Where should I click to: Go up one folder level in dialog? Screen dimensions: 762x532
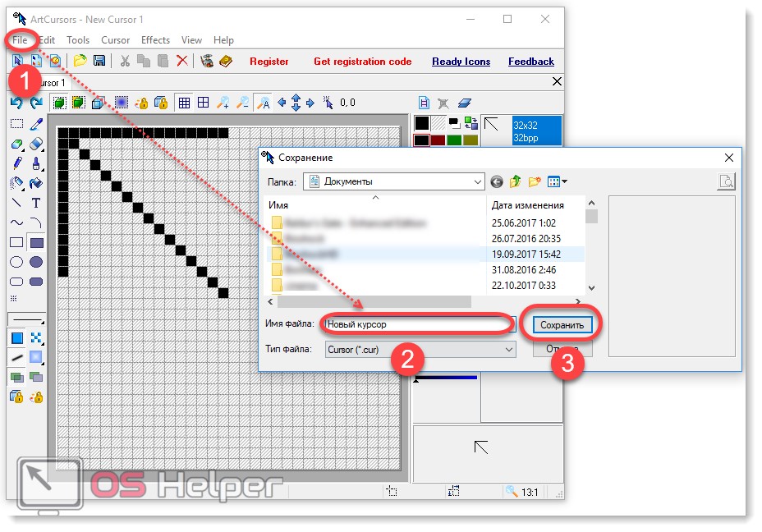tap(516, 181)
